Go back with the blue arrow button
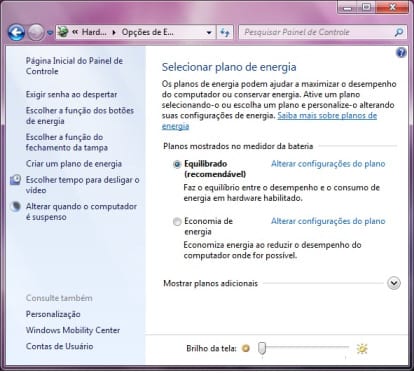Viewport: 414px width, 373px height. click(16, 32)
